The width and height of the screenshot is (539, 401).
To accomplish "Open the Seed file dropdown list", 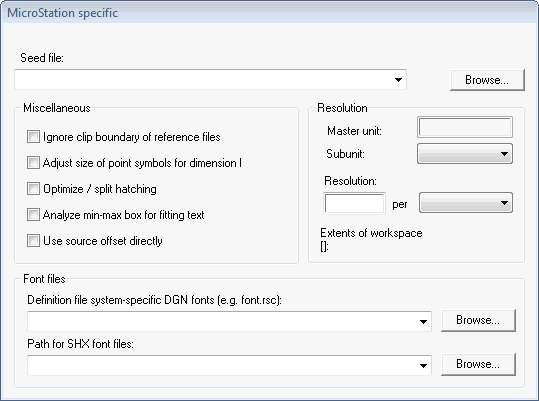I will click(x=398, y=80).
